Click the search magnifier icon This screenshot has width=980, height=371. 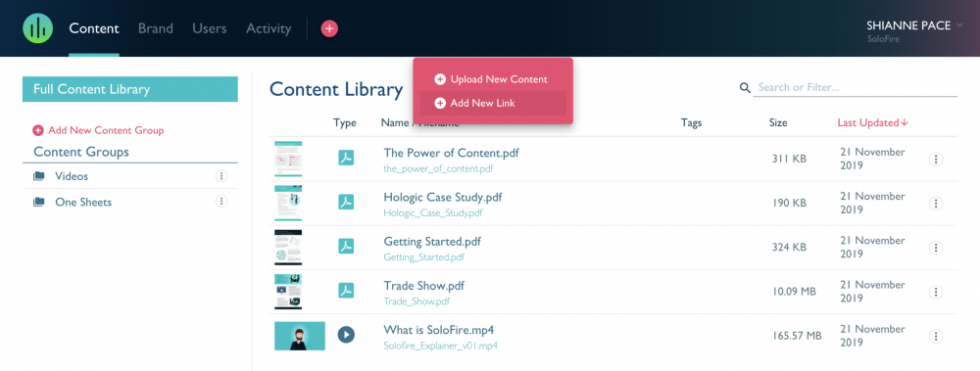click(745, 87)
